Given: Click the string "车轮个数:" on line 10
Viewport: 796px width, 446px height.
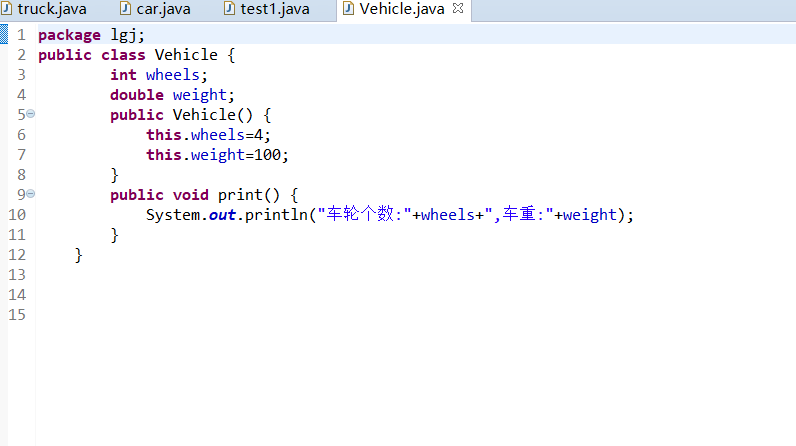Looking at the screenshot, I should pos(364,215).
